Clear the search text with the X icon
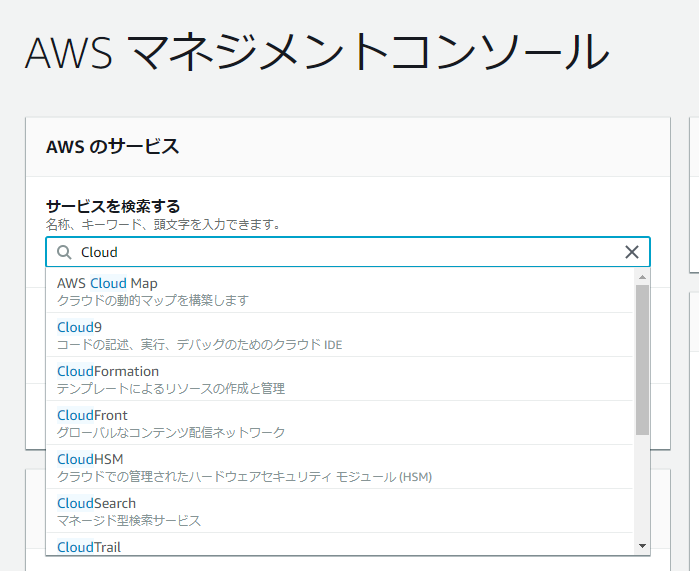 pyautogui.click(x=632, y=252)
